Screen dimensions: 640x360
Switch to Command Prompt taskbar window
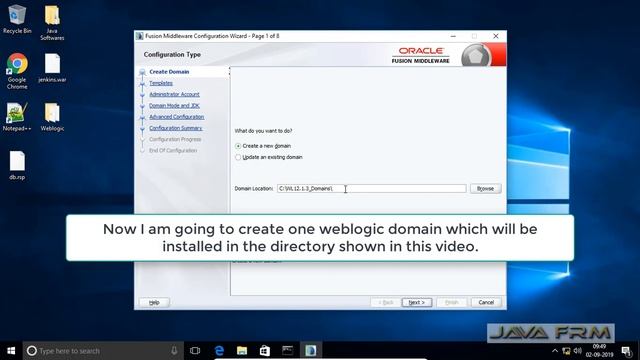(288, 351)
